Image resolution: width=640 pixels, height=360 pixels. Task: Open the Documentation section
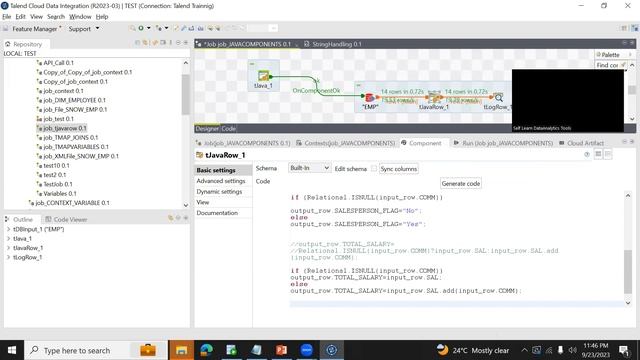[x=217, y=213]
